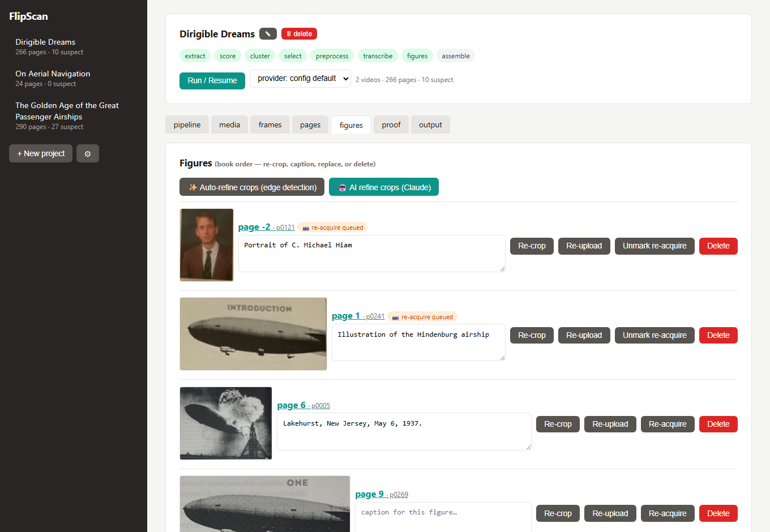Viewport: 770px width, 532px height.
Task: Switch to the figures tab
Action: (351, 125)
